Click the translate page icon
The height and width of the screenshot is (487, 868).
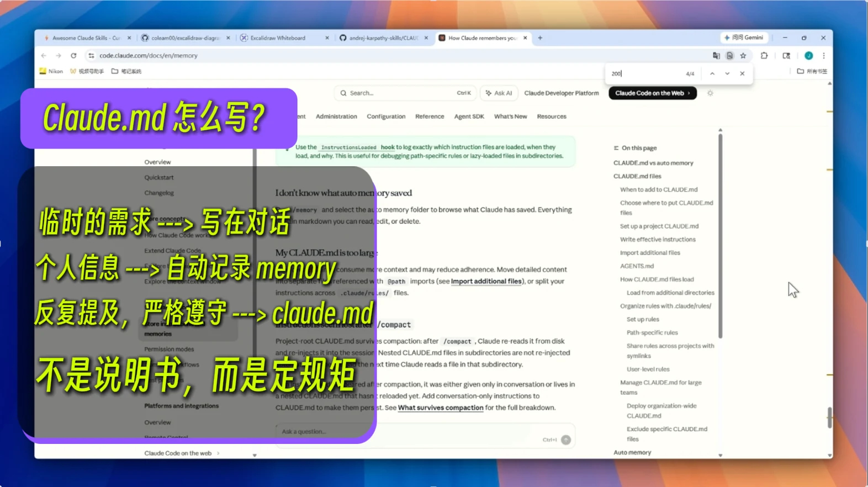(716, 56)
